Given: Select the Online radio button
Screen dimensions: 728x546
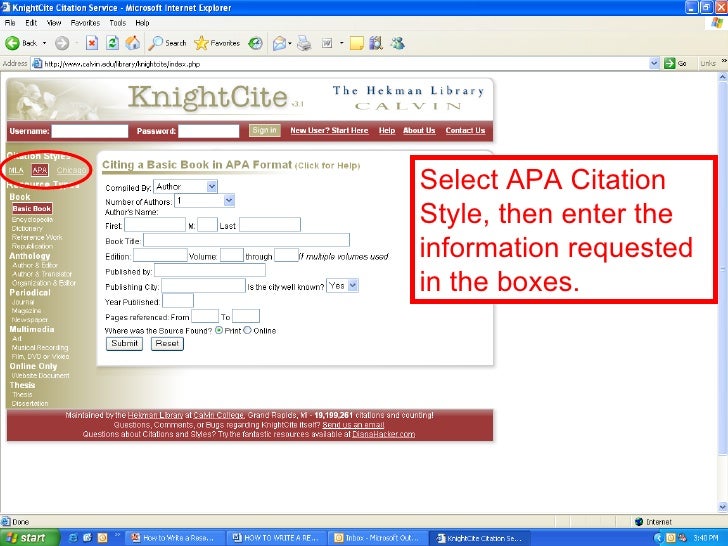Looking at the screenshot, I should click(x=247, y=330).
